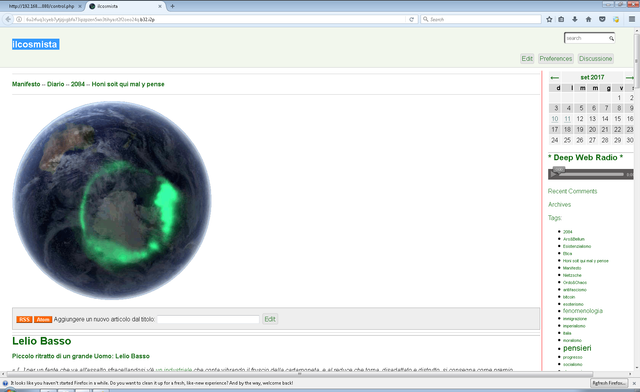
Task: Open the Esistenzialismo tag
Action: pyautogui.click(x=577, y=246)
